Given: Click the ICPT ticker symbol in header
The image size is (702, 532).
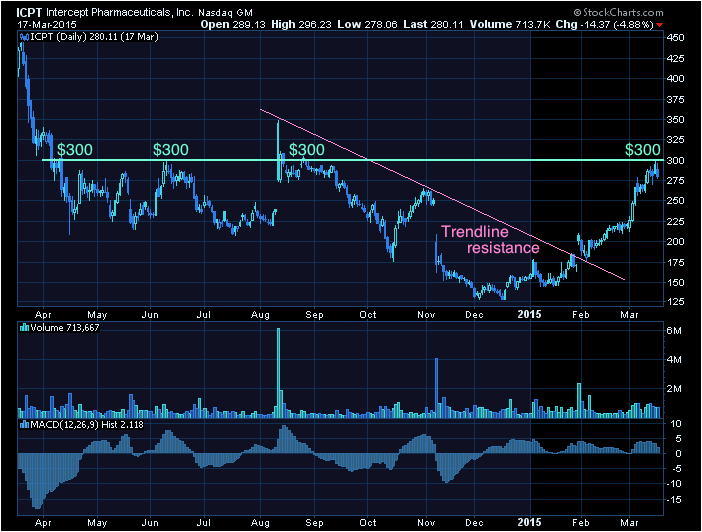Looking at the screenshot, I should pyautogui.click(x=17, y=10).
